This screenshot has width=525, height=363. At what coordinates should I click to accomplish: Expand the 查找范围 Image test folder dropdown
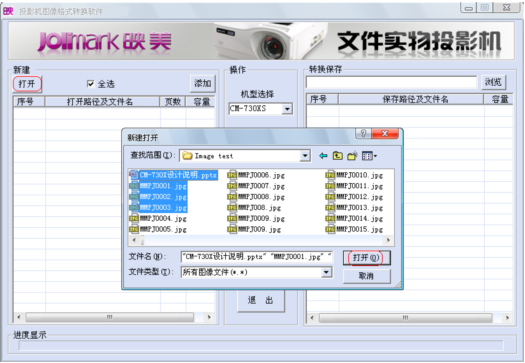coord(305,156)
